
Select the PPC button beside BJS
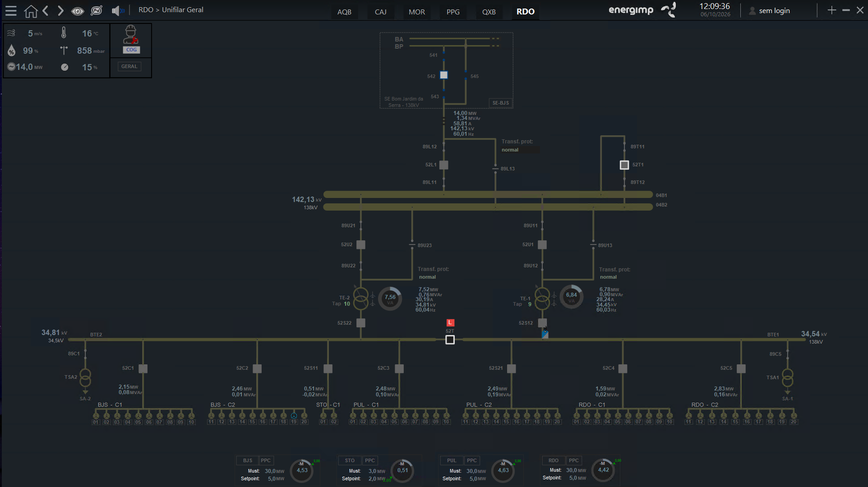(266, 460)
